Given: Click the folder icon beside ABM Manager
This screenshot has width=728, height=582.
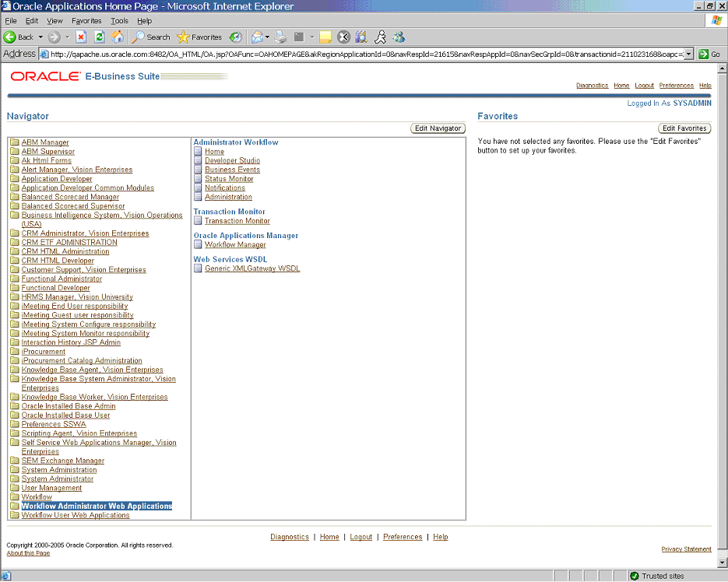Looking at the screenshot, I should point(14,142).
